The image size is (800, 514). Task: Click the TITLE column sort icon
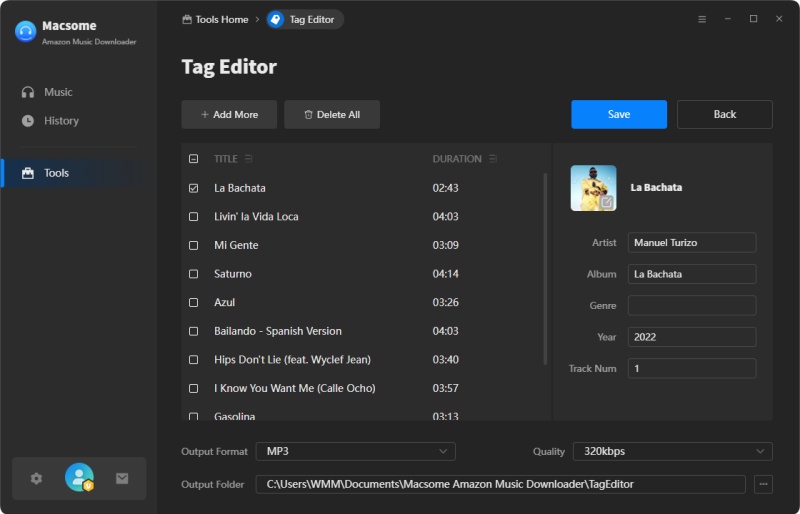248,159
